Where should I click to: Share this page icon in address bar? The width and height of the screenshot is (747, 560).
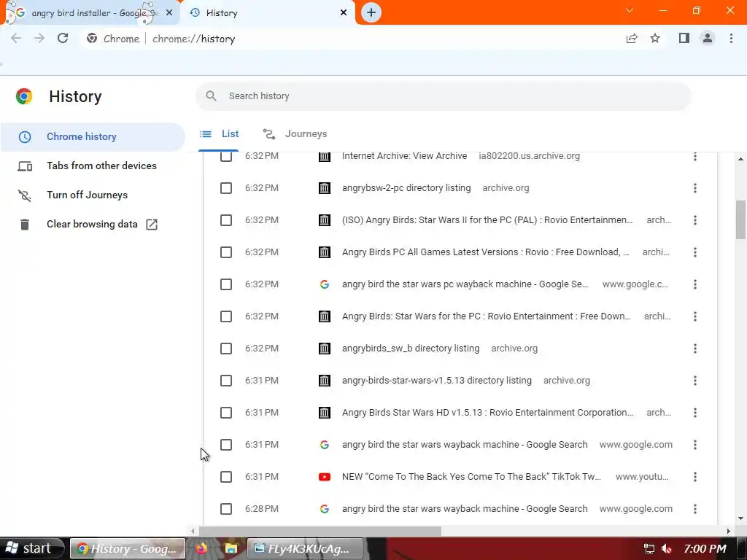pyautogui.click(x=632, y=39)
